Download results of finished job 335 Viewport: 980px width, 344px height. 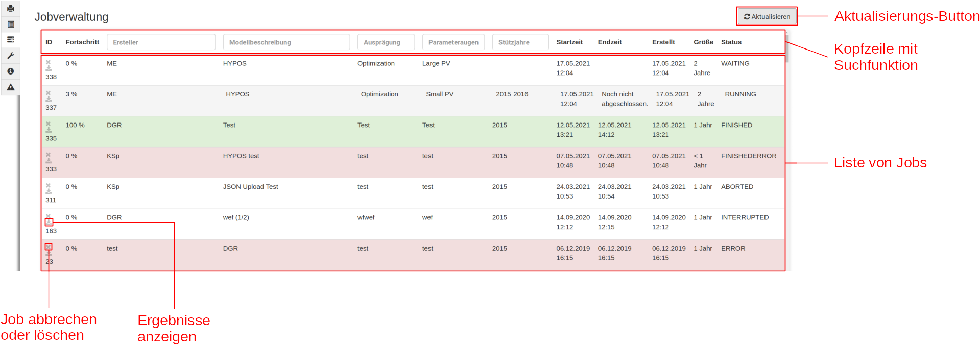(49, 130)
